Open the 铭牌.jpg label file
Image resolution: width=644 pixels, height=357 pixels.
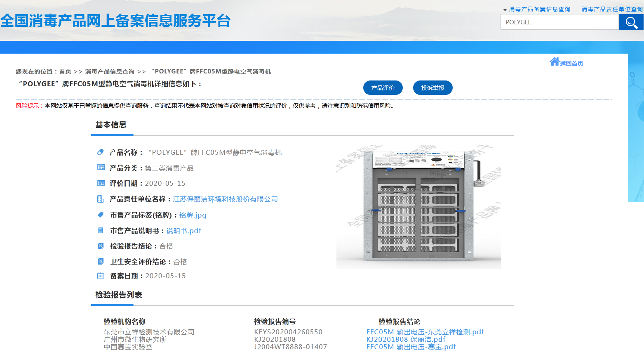193,215
